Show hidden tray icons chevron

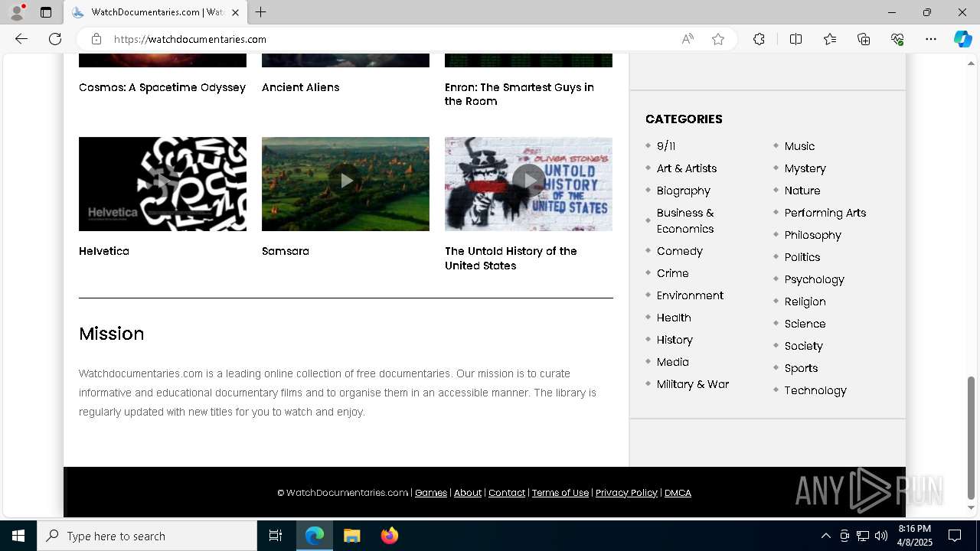coord(825,536)
